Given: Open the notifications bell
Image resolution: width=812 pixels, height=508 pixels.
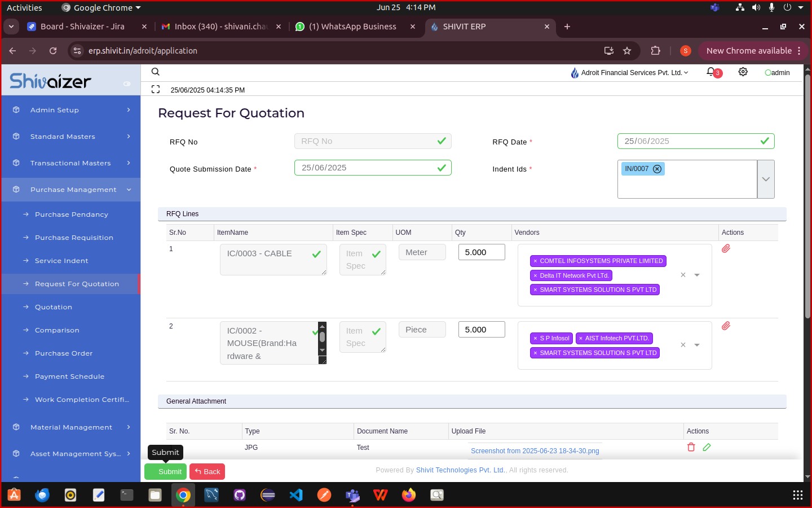Looking at the screenshot, I should [x=711, y=72].
